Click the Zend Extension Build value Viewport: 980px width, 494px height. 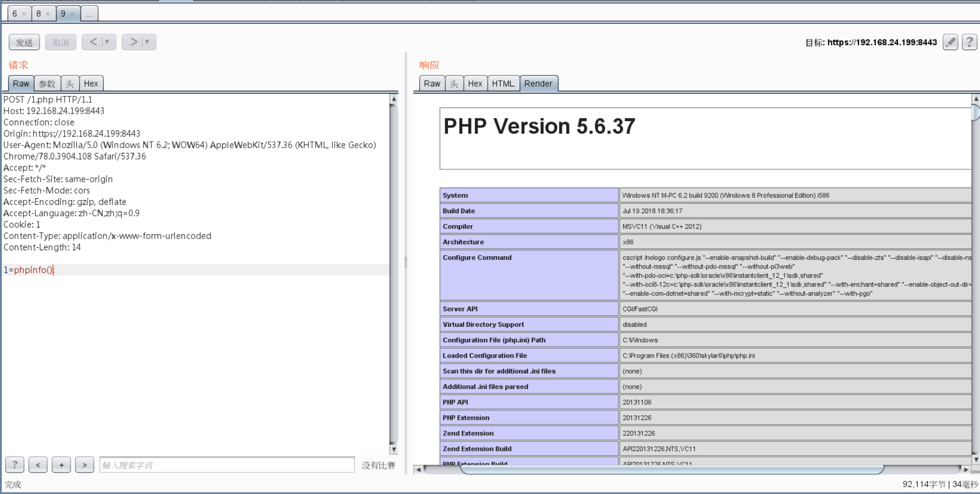659,449
